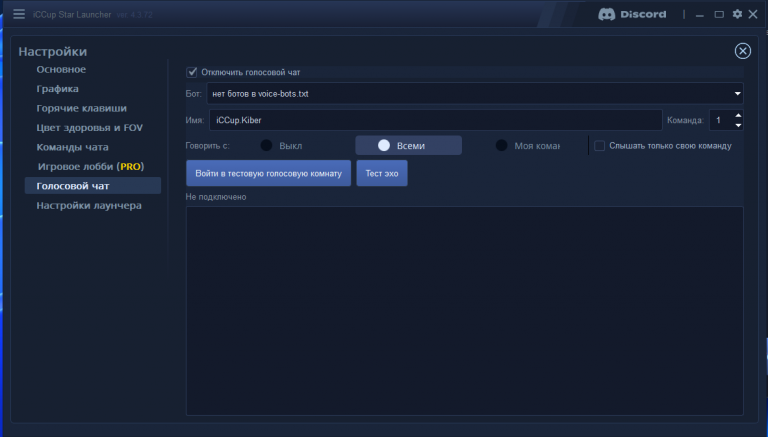The height and width of the screenshot is (437, 768).
Task: Close the launcher window
Action: coord(753,14)
